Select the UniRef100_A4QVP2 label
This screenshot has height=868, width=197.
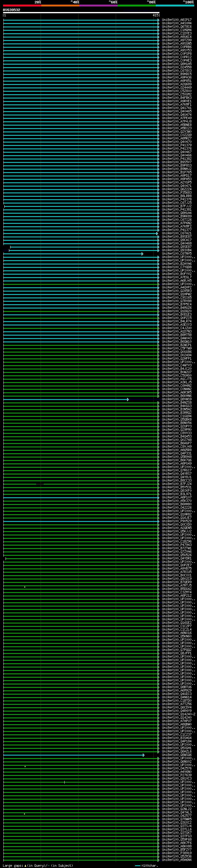coord(176,287)
